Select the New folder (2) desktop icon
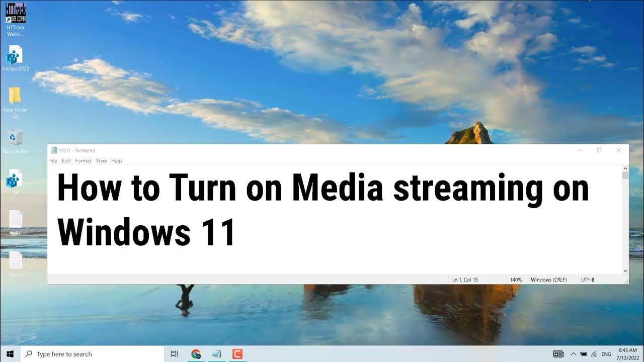Screen dimensions: 644x362 (x=16, y=103)
